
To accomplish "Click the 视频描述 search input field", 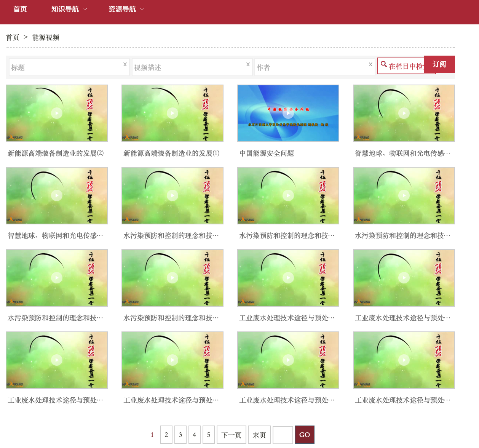I will point(188,67).
